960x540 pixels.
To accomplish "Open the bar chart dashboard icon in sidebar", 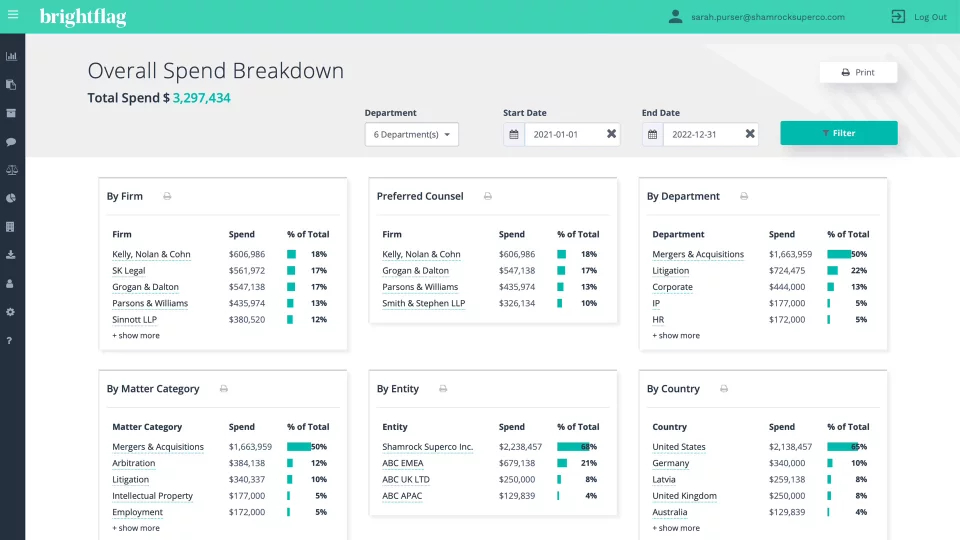I will click(11, 56).
